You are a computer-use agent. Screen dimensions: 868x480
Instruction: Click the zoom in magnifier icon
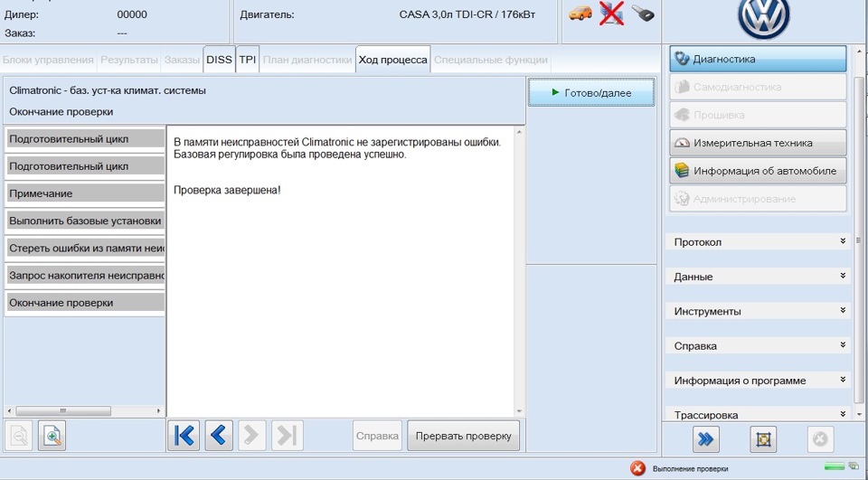(x=52, y=436)
